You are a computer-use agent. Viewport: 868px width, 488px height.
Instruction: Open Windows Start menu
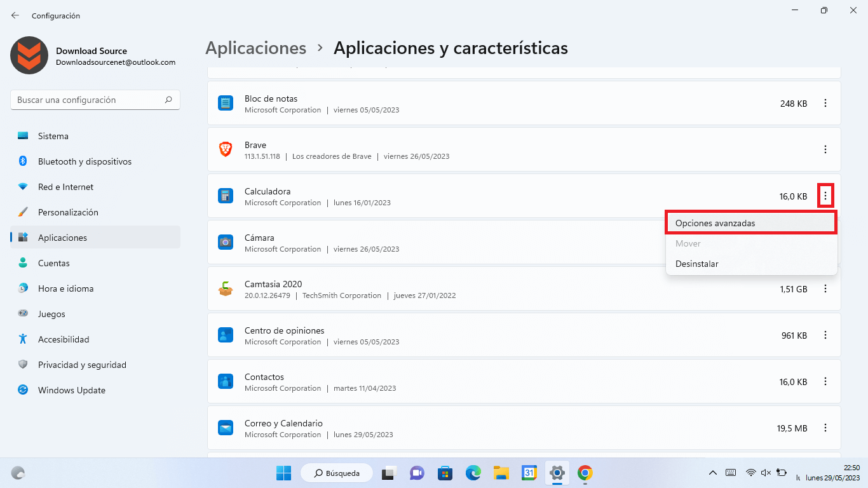point(283,473)
